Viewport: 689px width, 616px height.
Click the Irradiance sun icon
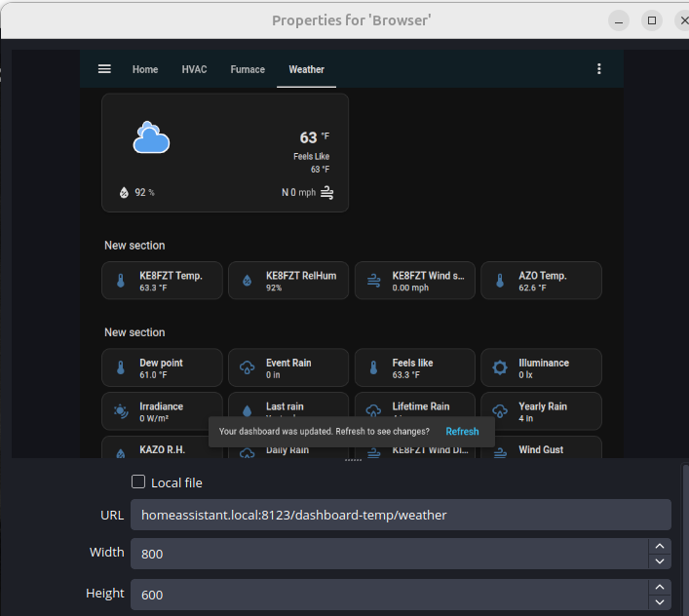[x=121, y=411]
